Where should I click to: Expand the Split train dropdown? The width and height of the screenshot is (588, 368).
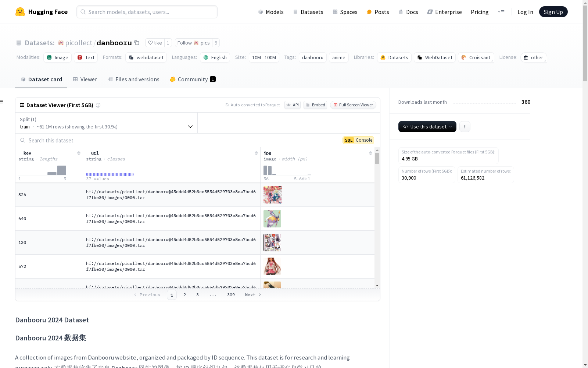pyautogui.click(x=107, y=123)
